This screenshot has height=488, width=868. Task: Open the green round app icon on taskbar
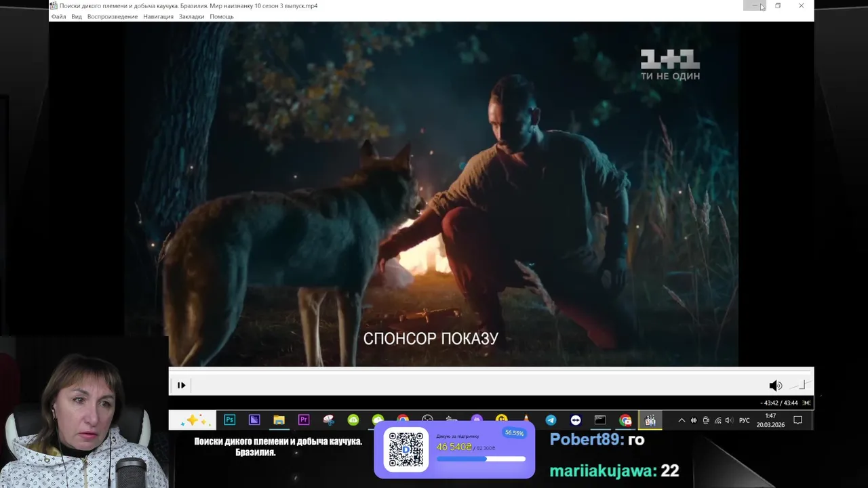coord(353,420)
